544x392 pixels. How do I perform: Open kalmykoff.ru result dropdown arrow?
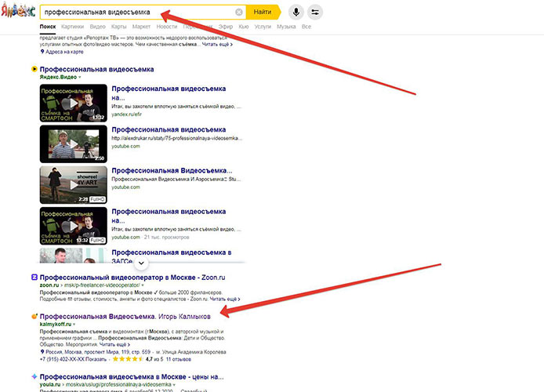[x=74, y=325]
